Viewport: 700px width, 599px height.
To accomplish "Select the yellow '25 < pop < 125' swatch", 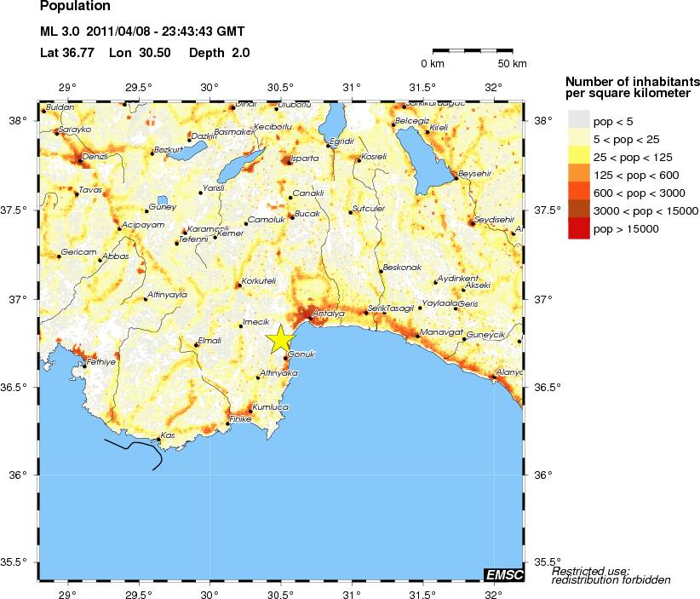I will click(578, 156).
